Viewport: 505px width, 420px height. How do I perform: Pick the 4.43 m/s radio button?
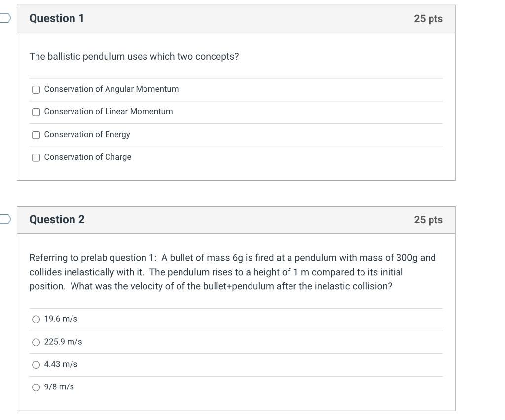(x=36, y=365)
